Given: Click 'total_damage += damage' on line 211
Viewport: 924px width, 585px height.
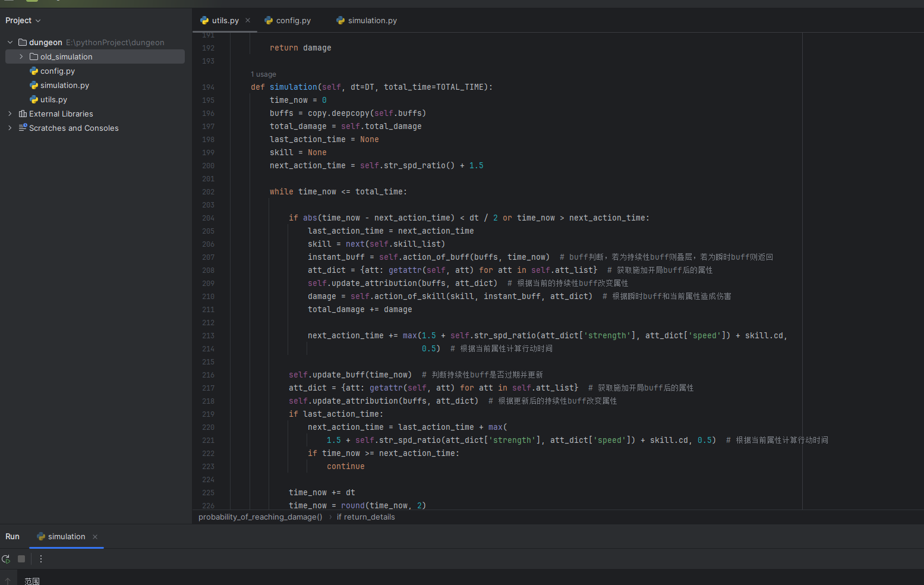Looking at the screenshot, I should click(360, 309).
